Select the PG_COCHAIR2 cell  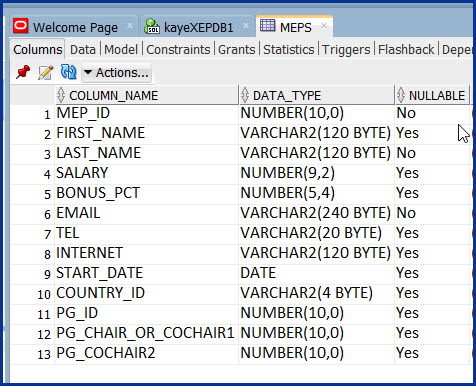pyautogui.click(x=146, y=354)
